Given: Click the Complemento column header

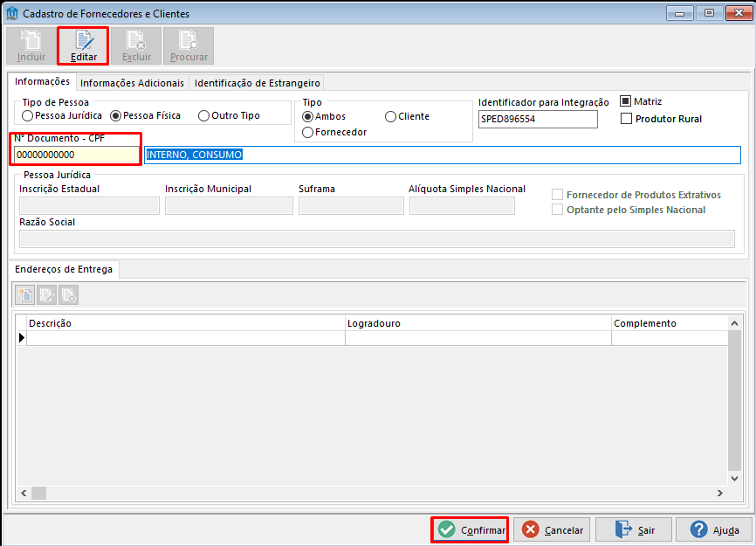Looking at the screenshot, I should click(x=670, y=323).
